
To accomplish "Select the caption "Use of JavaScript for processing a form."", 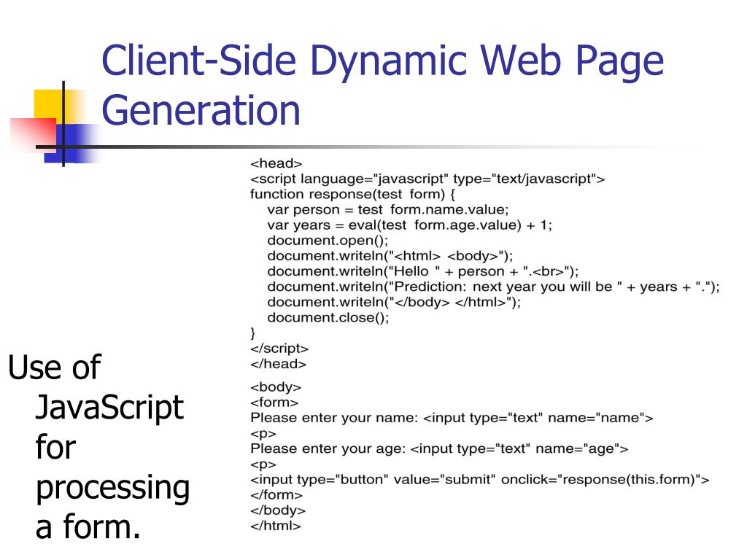I will tap(99, 447).
